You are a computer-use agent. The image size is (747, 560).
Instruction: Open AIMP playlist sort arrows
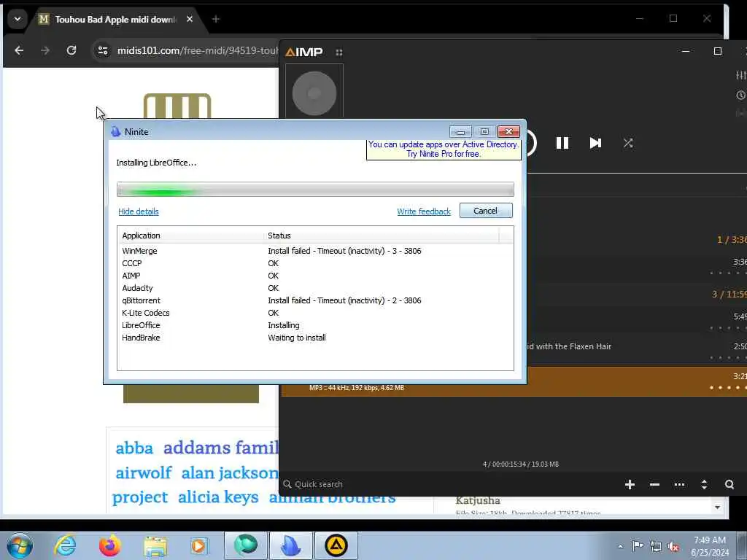point(704,484)
